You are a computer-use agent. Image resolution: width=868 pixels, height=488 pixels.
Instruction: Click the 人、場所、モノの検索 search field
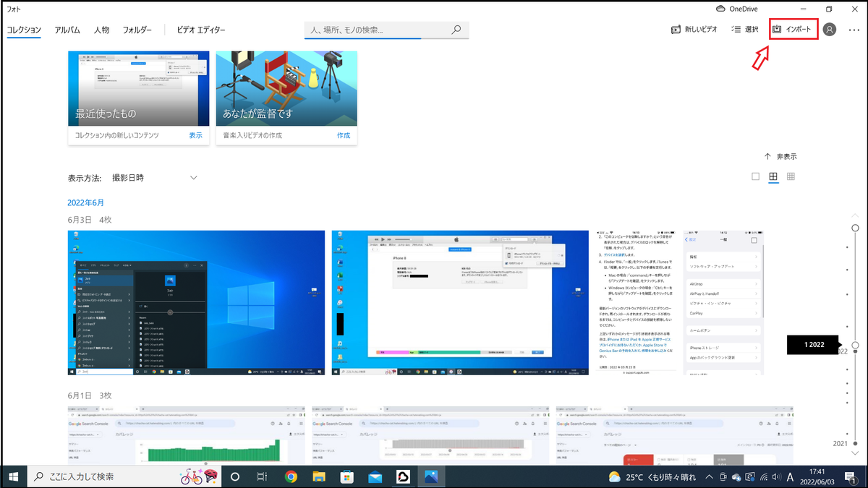pos(386,30)
